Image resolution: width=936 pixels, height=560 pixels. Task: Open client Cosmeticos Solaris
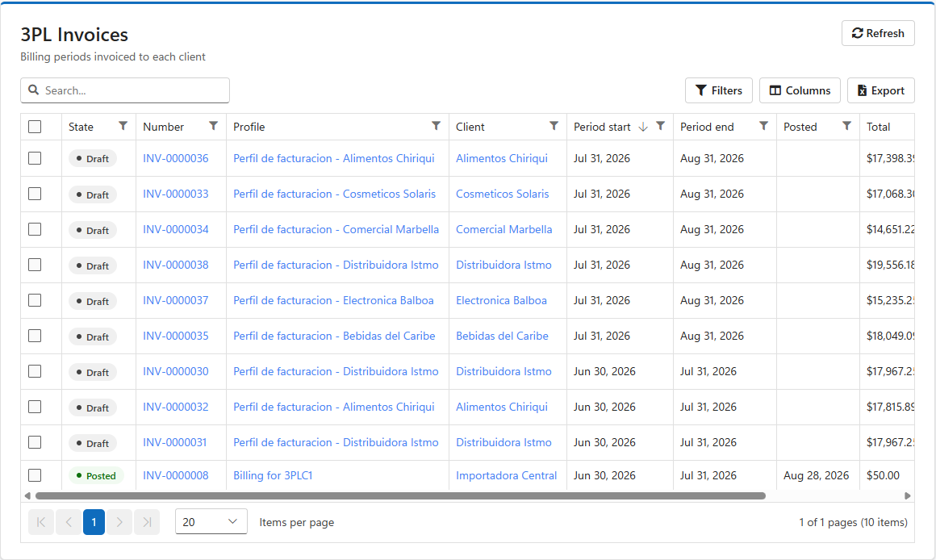[x=502, y=194]
